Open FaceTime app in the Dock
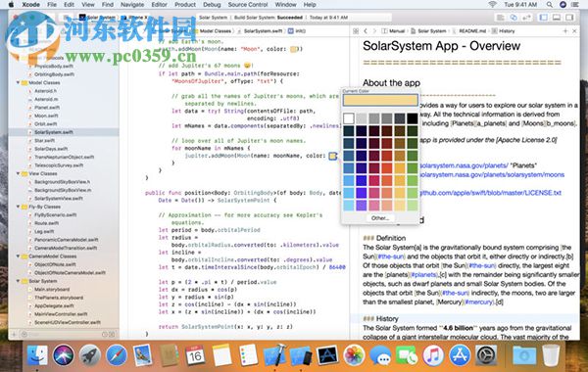 (x=407, y=355)
